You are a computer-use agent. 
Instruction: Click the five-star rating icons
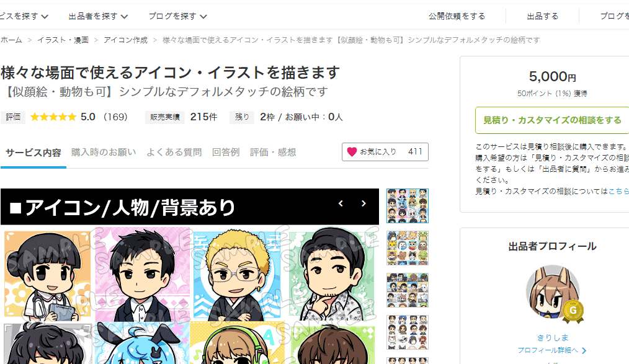tap(53, 117)
